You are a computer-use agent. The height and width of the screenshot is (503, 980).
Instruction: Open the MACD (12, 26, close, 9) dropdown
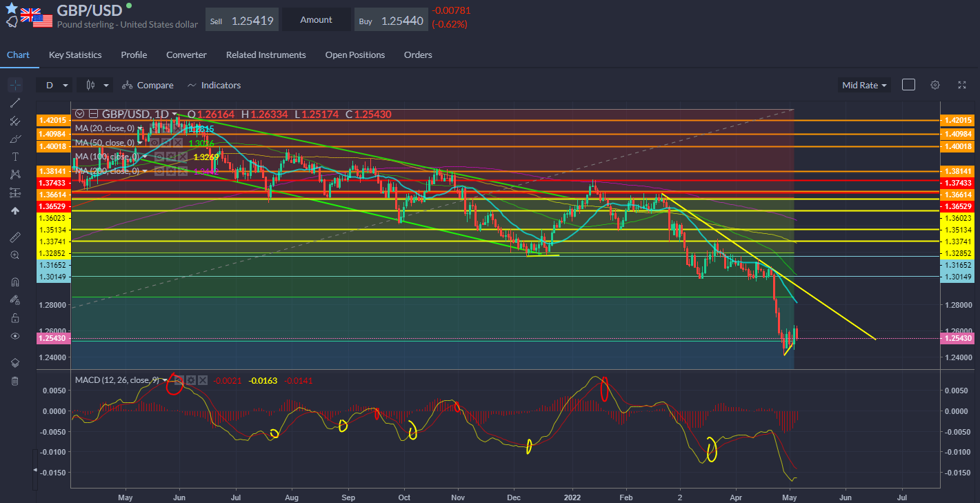165,380
